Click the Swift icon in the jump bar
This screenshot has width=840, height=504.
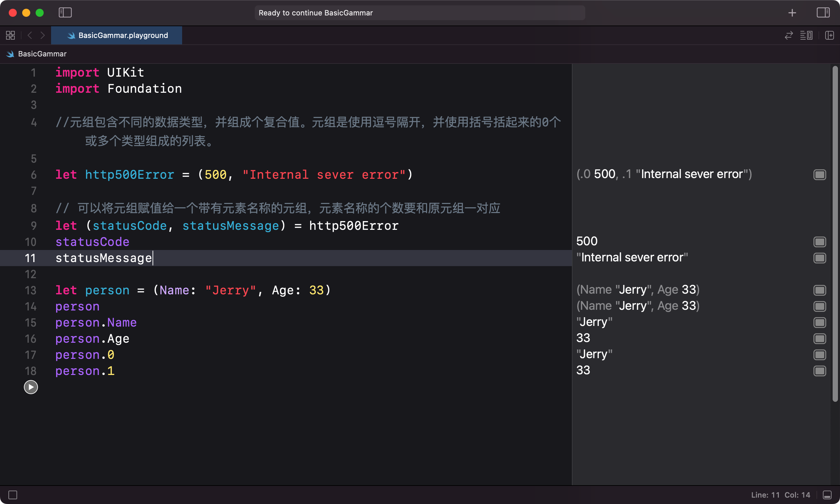click(x=10, y=54)
